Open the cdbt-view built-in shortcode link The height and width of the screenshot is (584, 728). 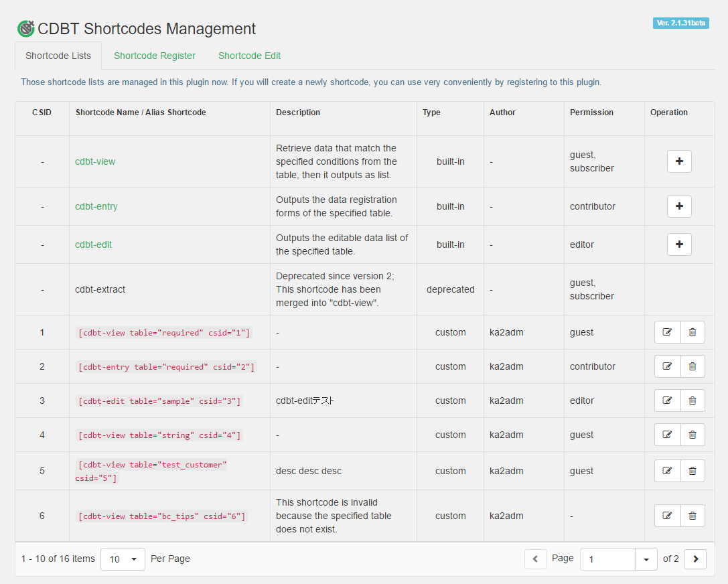coord(95,161)
